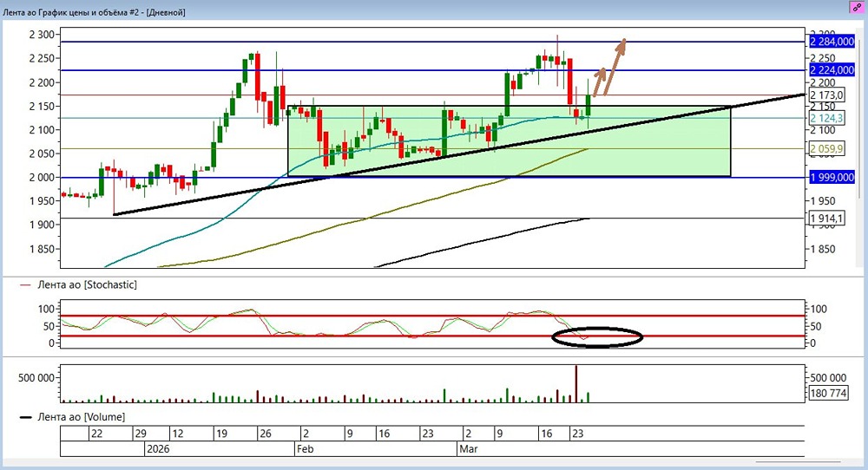Click the 'Mar' month label on time axis
Image resolution: width=868 pixels, height=470 pixels.
pos(469,448)
